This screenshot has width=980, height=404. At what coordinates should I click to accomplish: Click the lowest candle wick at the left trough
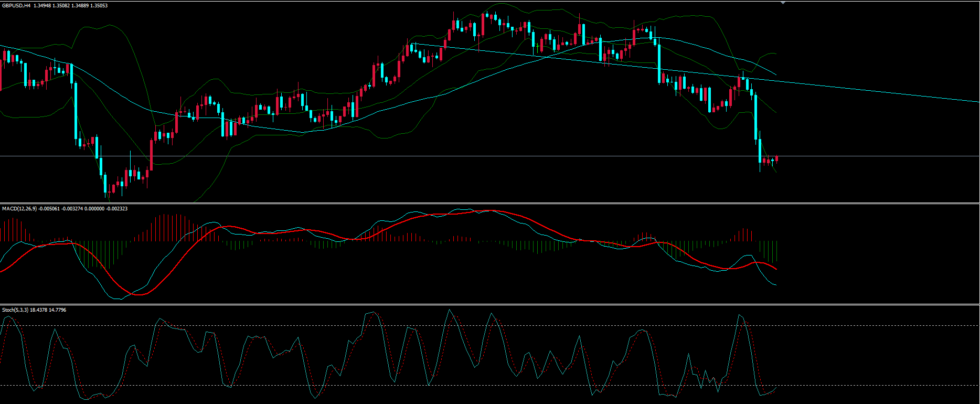109,197
